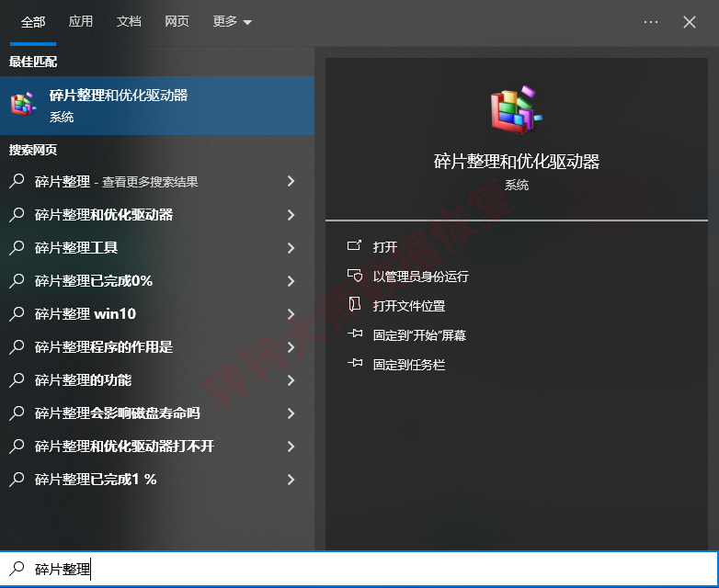Open the three-dots options menu
The image size is (719, 588).
point(651,21)
